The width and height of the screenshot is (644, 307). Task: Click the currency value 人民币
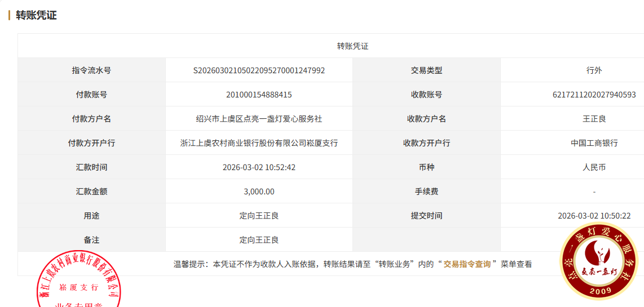[594, 167]
